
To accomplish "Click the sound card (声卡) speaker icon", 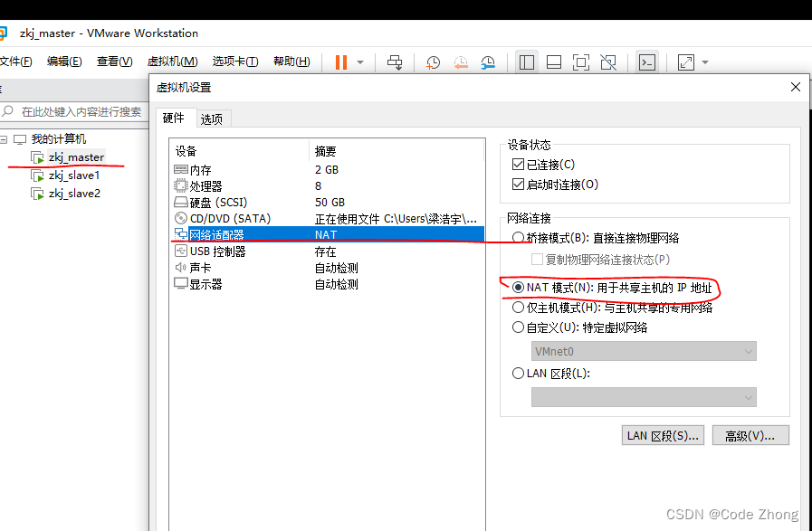I will (x=181, y=268).
